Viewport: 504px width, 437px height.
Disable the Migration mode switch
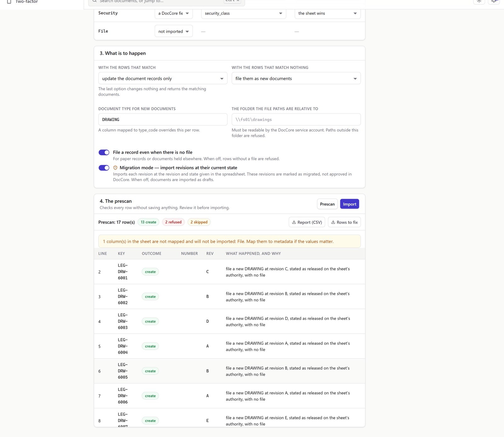click(x=104, y=168)
